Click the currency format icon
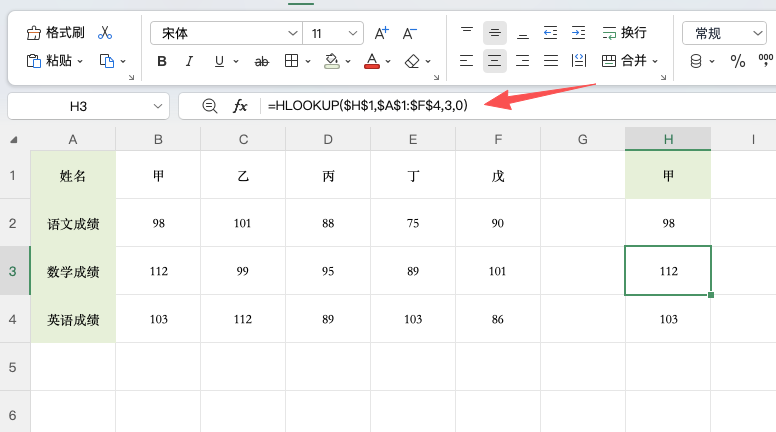This screenshot has width=776, height=432. (x=696, y=61)
